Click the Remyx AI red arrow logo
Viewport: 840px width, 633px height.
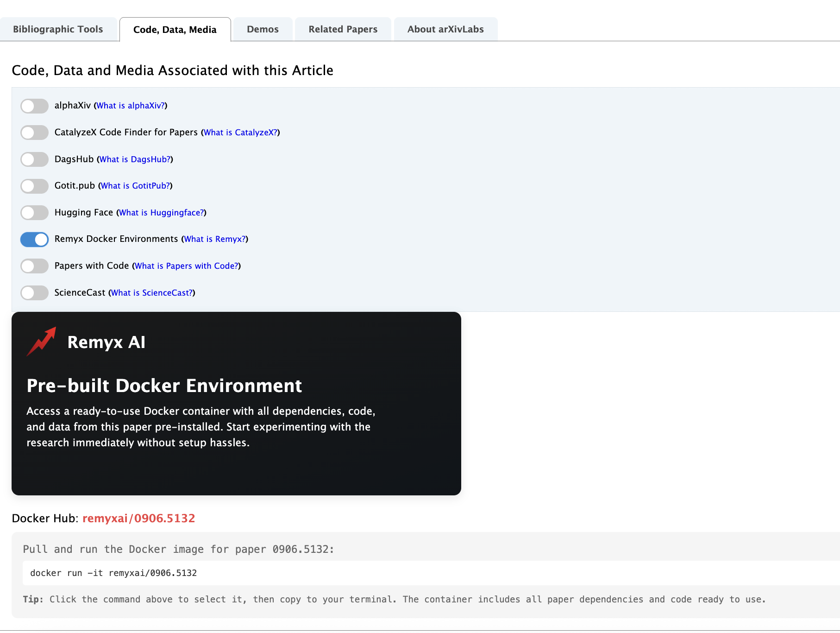42,342
